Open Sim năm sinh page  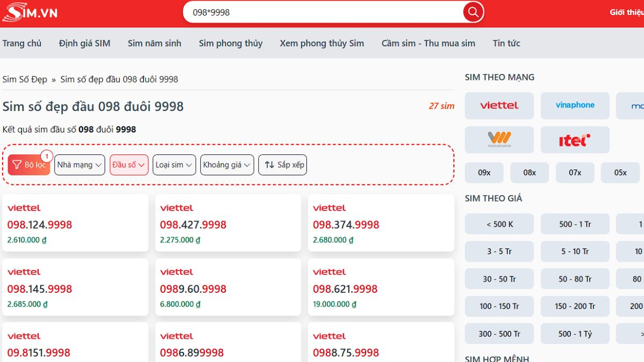(155, 43)
